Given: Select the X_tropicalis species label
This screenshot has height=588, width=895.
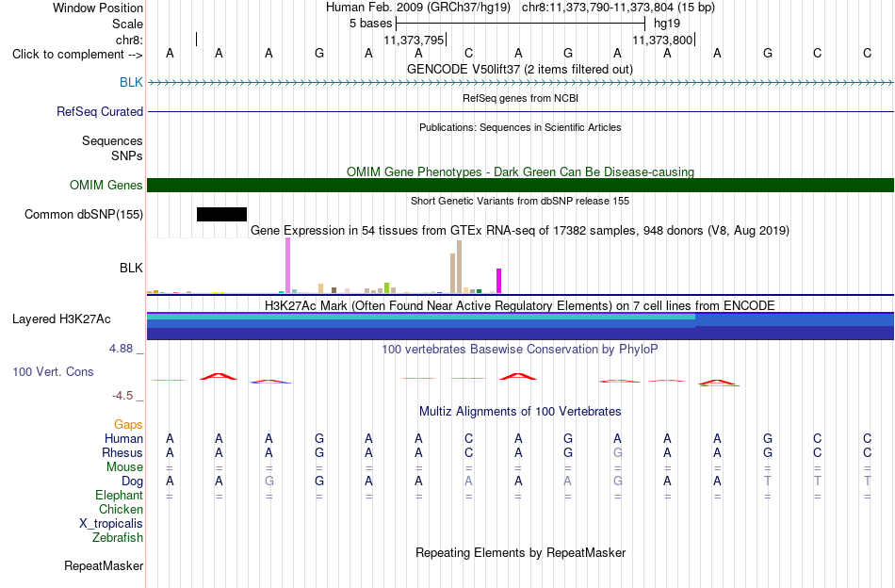Looking at the screenshot, I should pyautogui.click(x=111, y=524).
